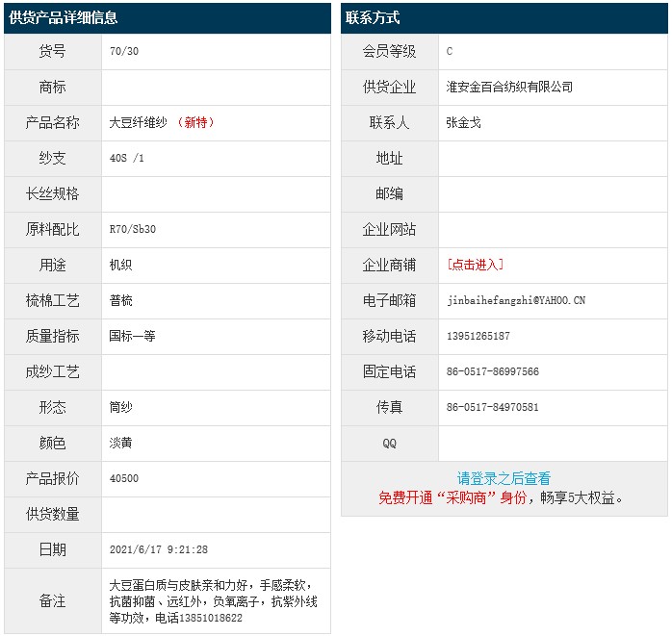Image resolution: width=672 pixels, height=636 pixels.
Task: Click the mobile number 13951265187
Action: click(478, 336)
